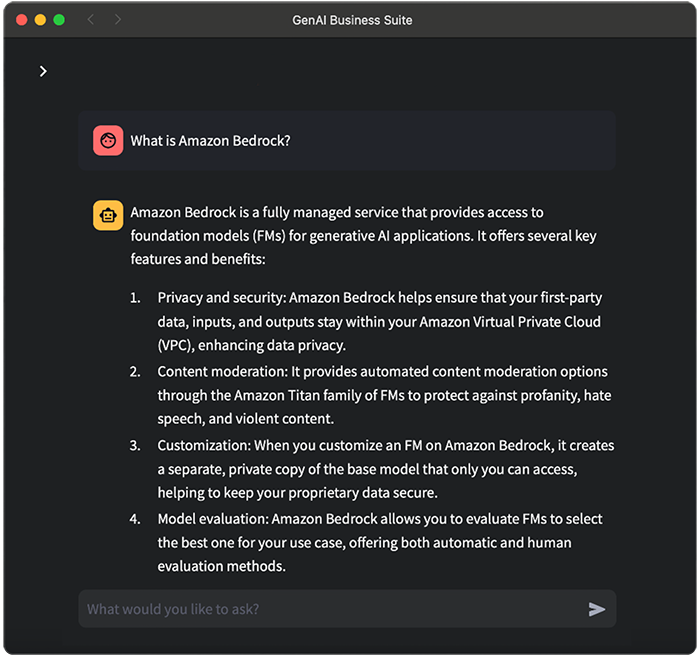Click the yellow robot assistant avatar
700x658 pixels.
pyautogui.click(x=108, y=215)
